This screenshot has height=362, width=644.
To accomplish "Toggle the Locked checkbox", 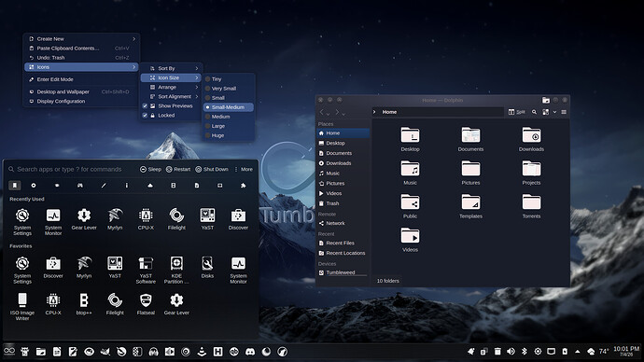I will pyautogui.click(x=145, y=116).
